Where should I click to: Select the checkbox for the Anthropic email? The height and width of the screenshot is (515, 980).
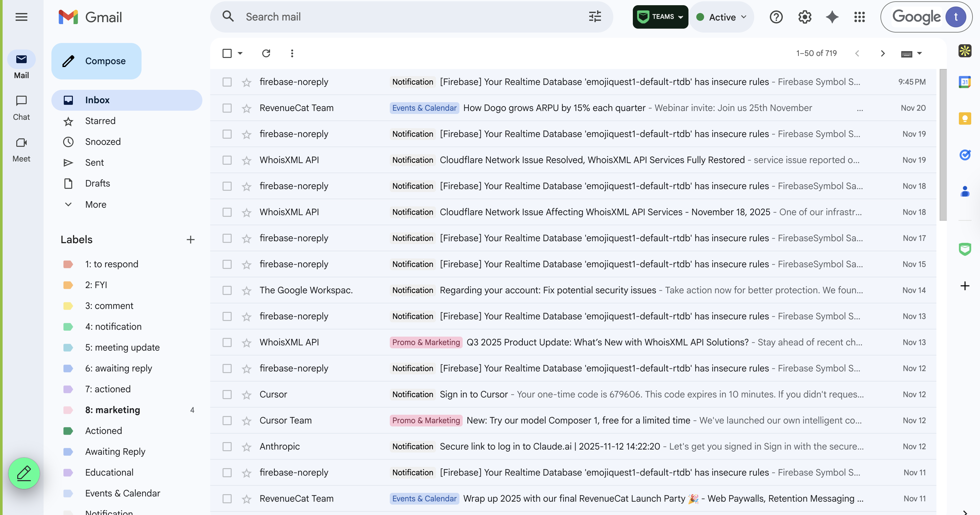[227, 447]
